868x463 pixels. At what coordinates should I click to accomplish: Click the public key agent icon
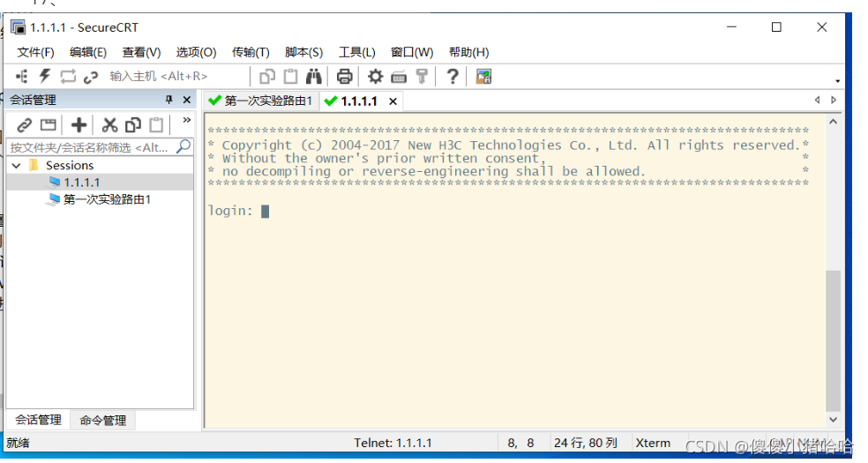(422, 77)
